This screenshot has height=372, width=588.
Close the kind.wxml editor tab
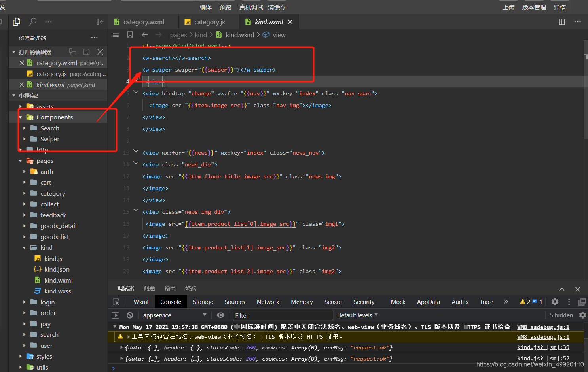(290, 22)
